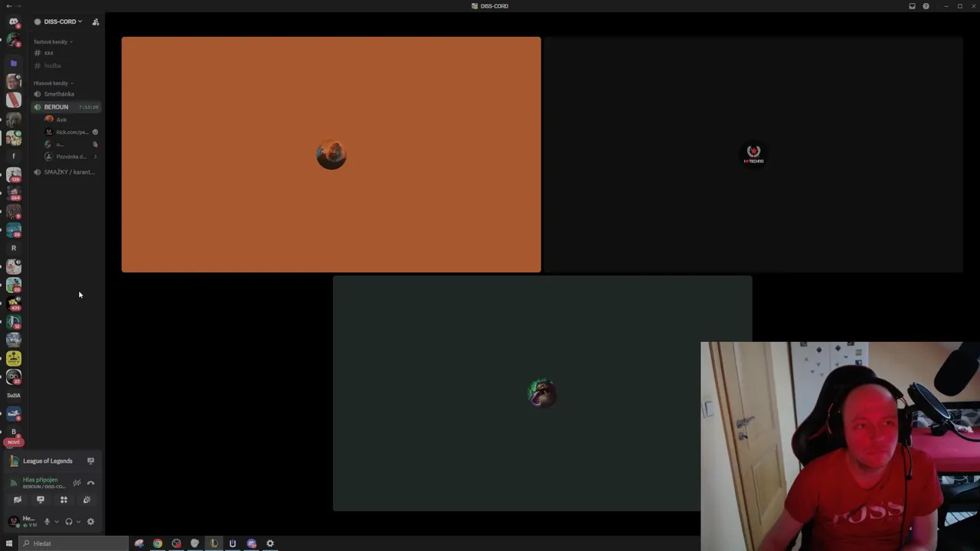Click the Hlas připojen voice status text
Screen dimensions: 980x551
[40, 480]
